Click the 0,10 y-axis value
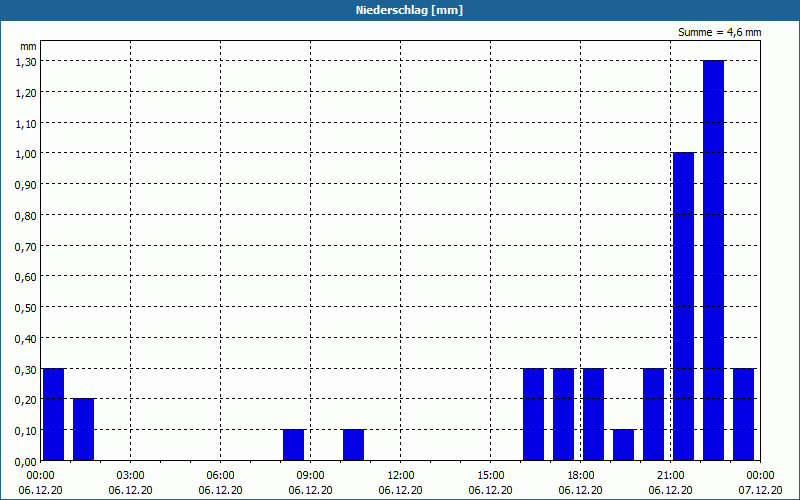The width and height of the screenshot is (800, 500). pyautogui.click(x=26, y=431)
